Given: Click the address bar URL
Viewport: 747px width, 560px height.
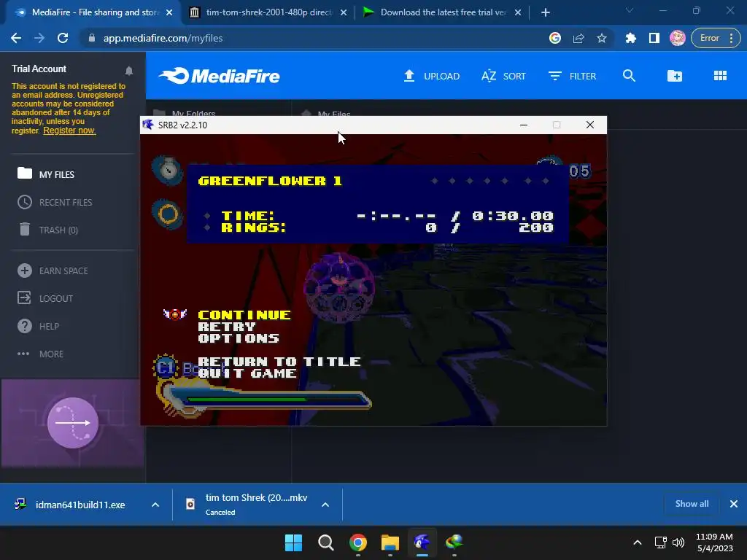Looking at the screenshot, I should (163, 38).
